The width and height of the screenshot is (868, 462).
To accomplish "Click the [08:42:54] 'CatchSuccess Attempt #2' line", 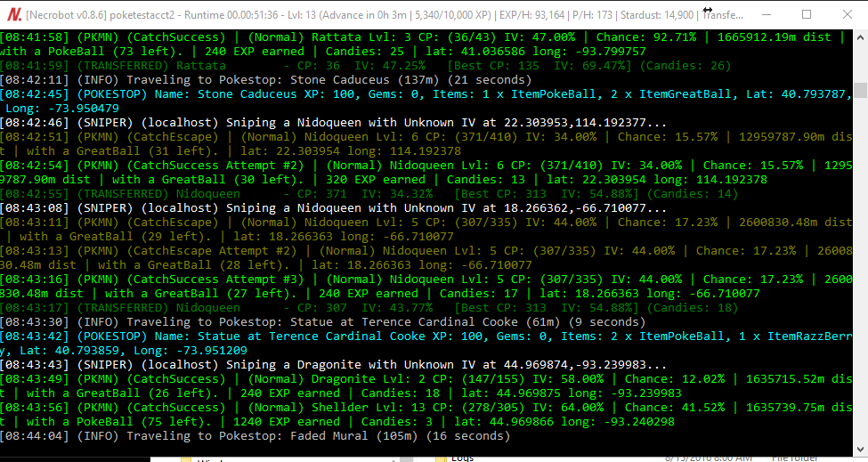I will pyautogui.click(x=426, y=173).
